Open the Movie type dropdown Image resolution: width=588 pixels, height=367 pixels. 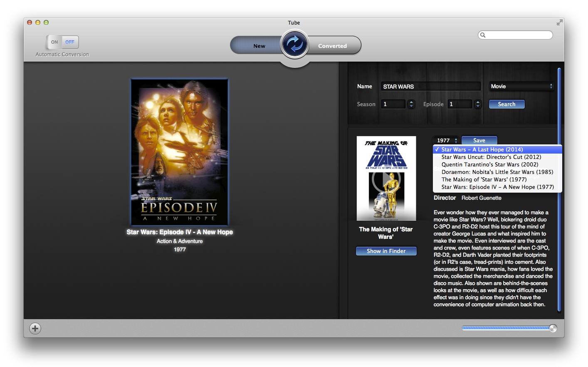(521, 86)
